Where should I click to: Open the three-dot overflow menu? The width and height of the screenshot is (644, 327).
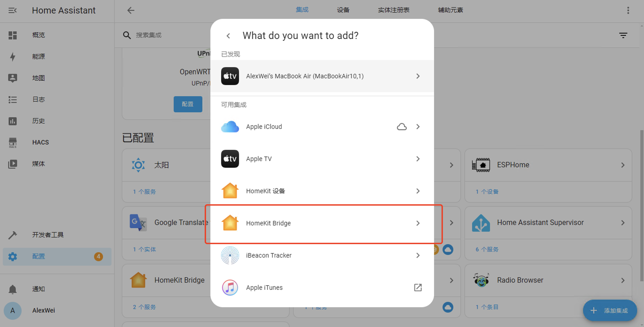tap(628, 11)
